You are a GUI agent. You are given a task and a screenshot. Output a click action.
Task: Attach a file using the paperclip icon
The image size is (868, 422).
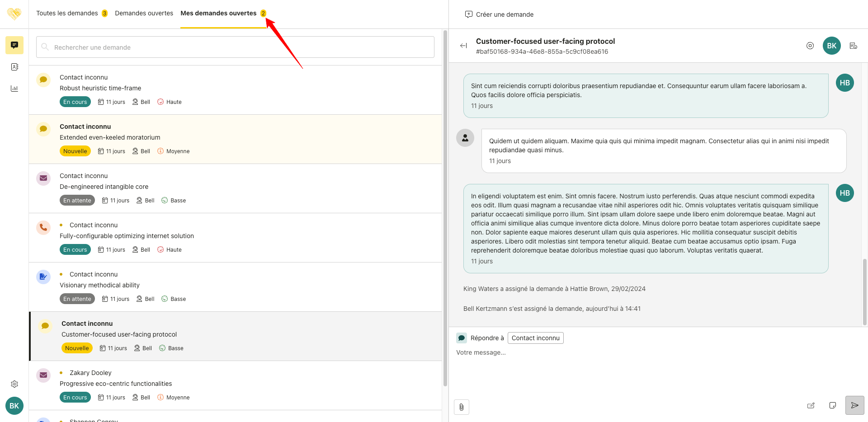(461, 407)
